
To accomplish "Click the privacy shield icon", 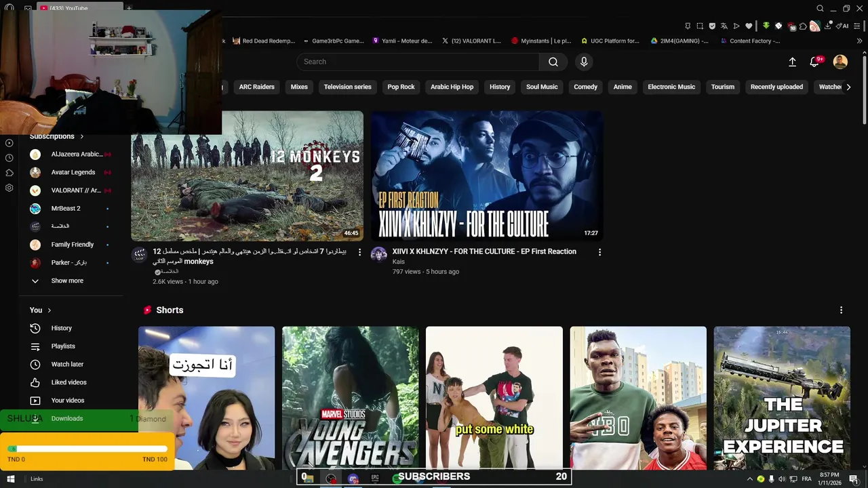I will click(x=712, y=26).
